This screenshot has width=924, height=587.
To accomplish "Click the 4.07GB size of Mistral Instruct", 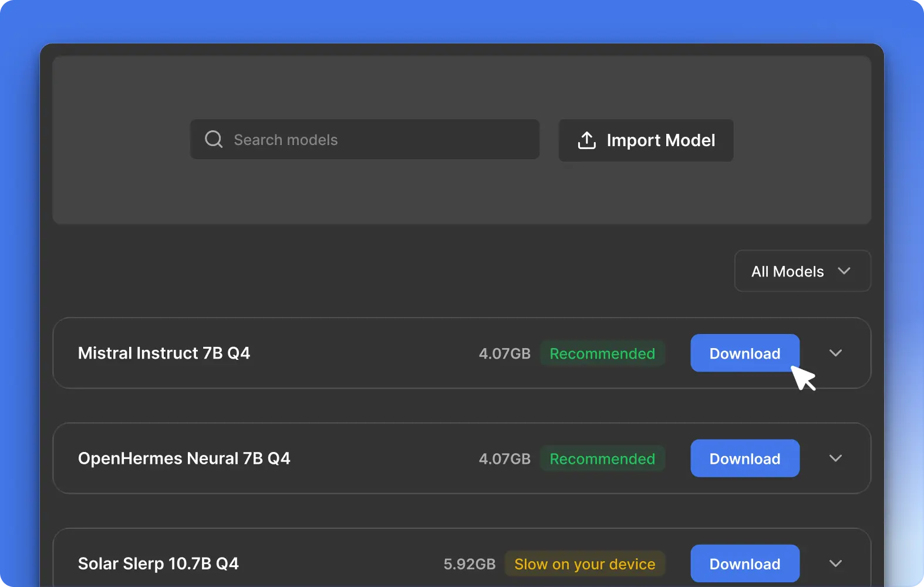I will [x=504, y=353].
